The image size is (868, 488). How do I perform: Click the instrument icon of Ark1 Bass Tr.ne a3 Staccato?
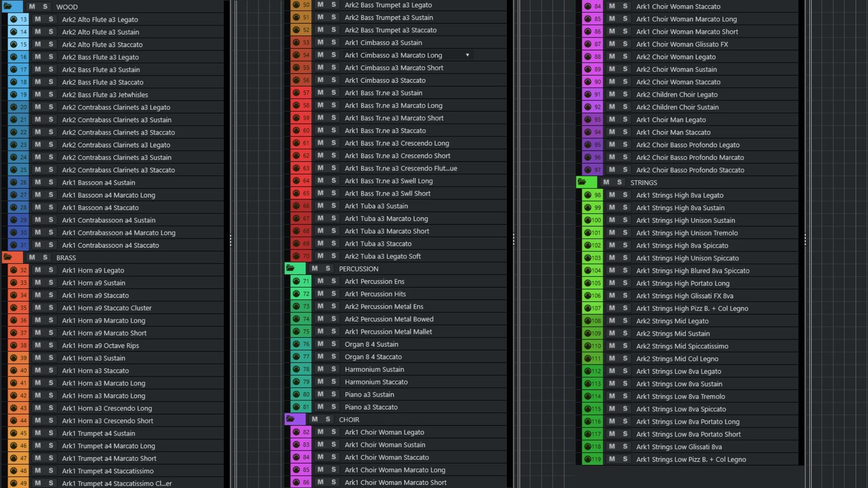[x=296, y=130]
